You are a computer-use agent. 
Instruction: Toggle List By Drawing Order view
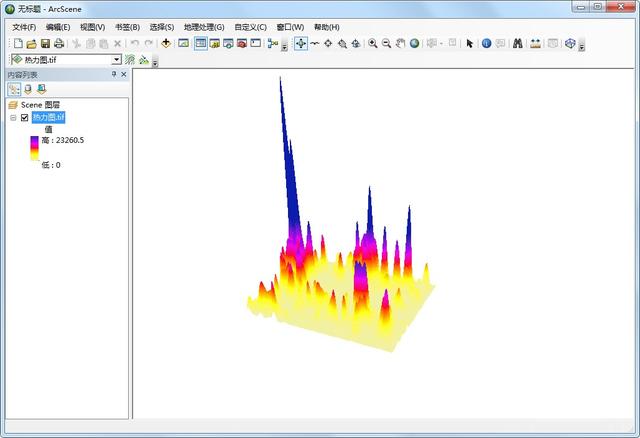point(13,89)
